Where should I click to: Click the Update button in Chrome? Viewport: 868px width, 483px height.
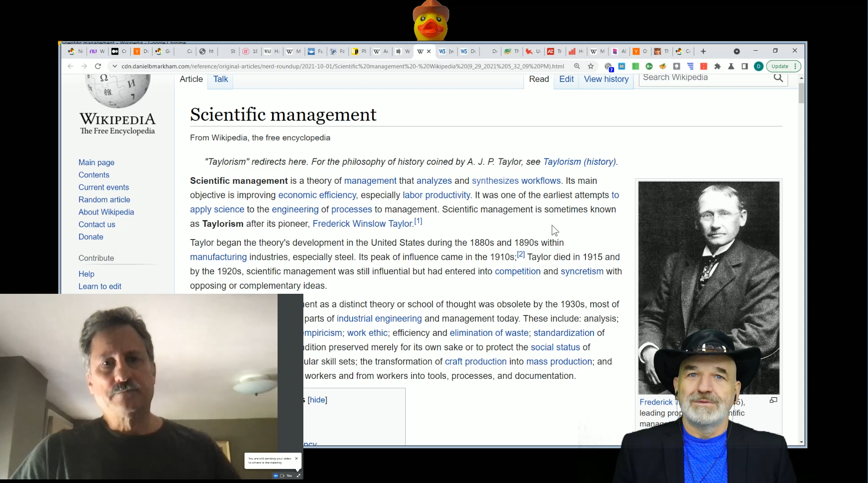click(780, 66)
